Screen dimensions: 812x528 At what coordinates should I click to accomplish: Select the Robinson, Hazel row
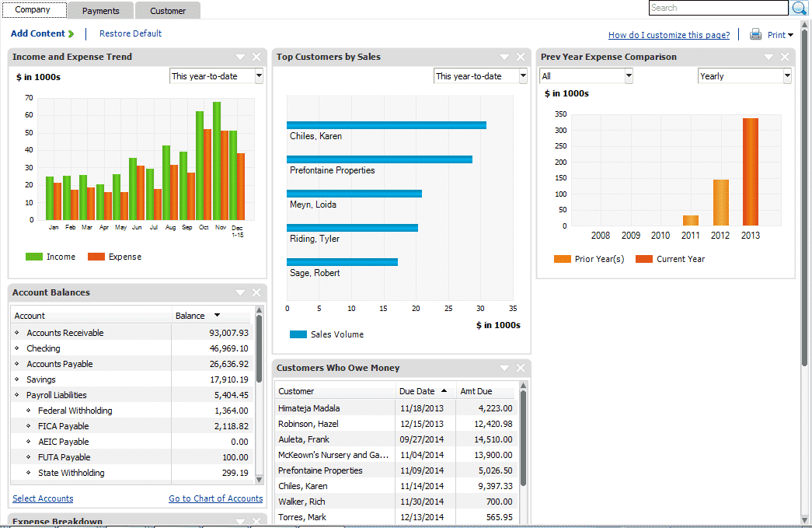click(x=396, y=424)
